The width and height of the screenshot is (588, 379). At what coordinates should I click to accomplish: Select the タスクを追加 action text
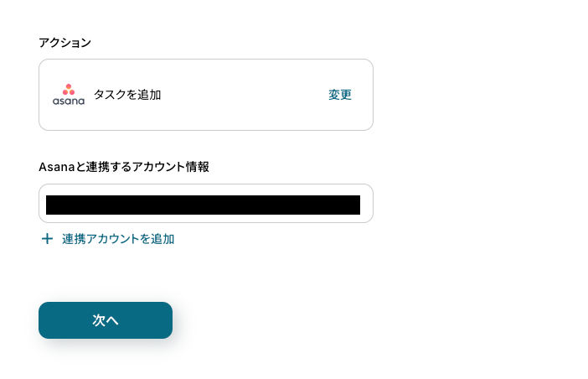[x=127, y=95]
